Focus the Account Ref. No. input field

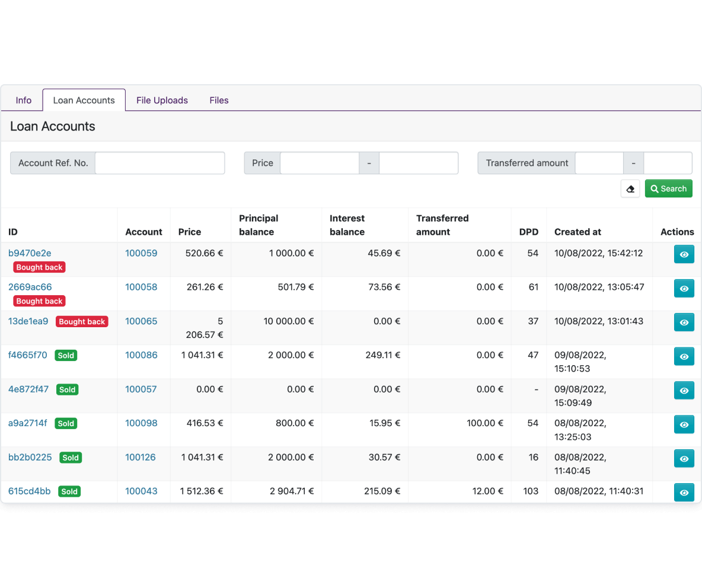pos(160,163)
